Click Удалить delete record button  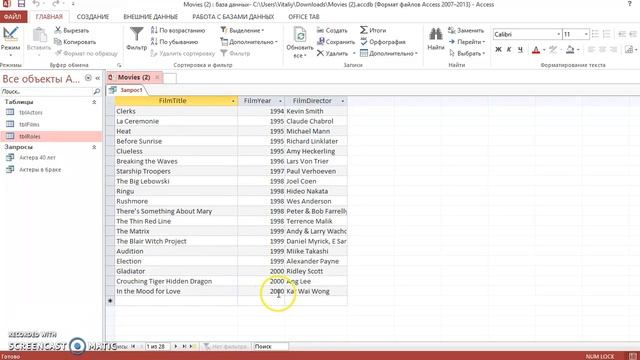332,53
